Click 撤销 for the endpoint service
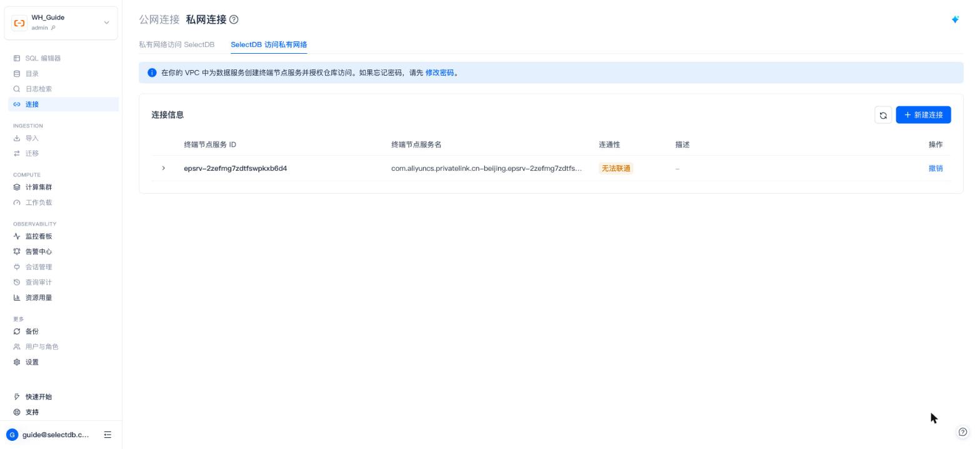980x449 pixels. click(936, 168)
